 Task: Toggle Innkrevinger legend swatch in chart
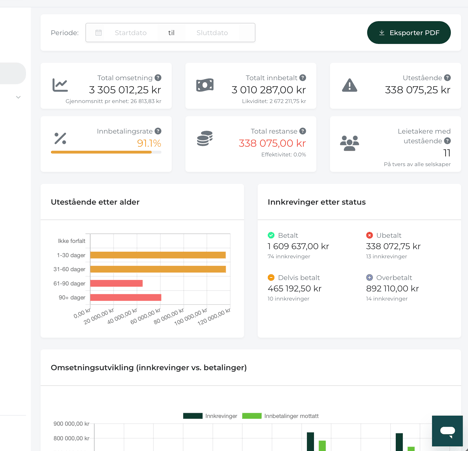[x=193, y=416]
